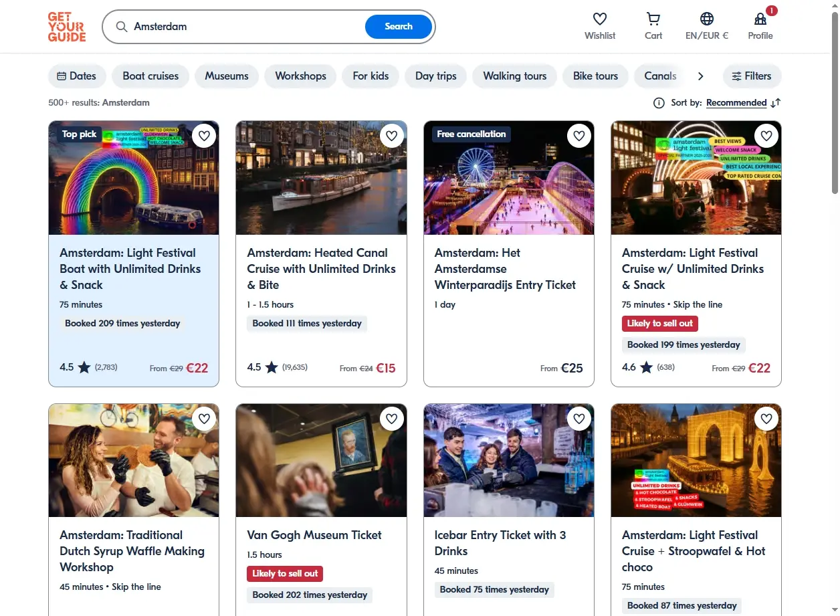Open Icebar Entry Ticket with 3 Drinks title
Screen dimensions: 840x616
pos(500,543)
